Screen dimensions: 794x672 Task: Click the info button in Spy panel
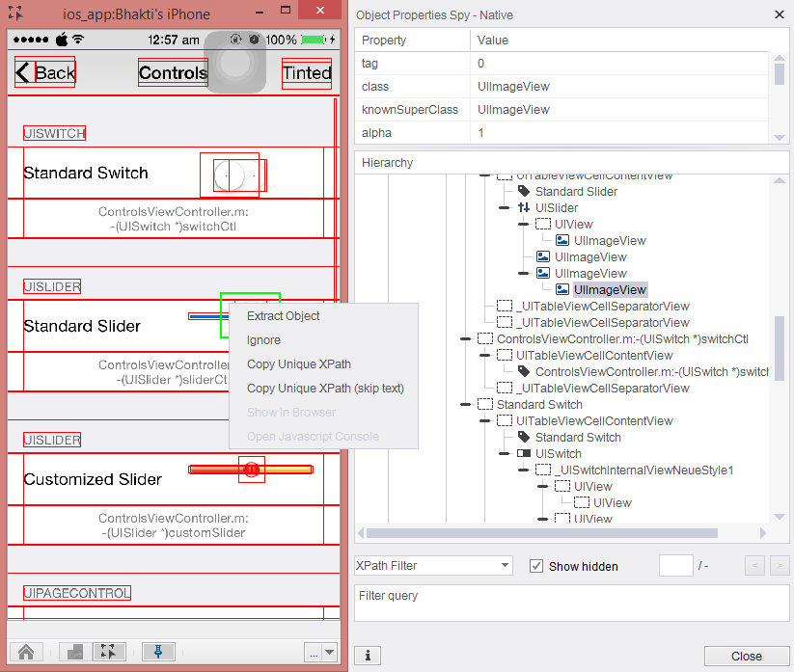(368, 656)
